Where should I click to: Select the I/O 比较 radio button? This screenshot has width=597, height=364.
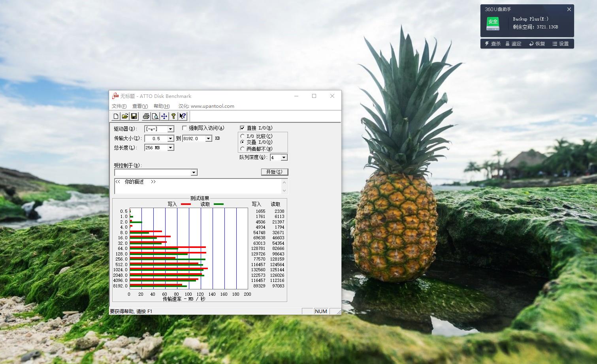[242, 135]
